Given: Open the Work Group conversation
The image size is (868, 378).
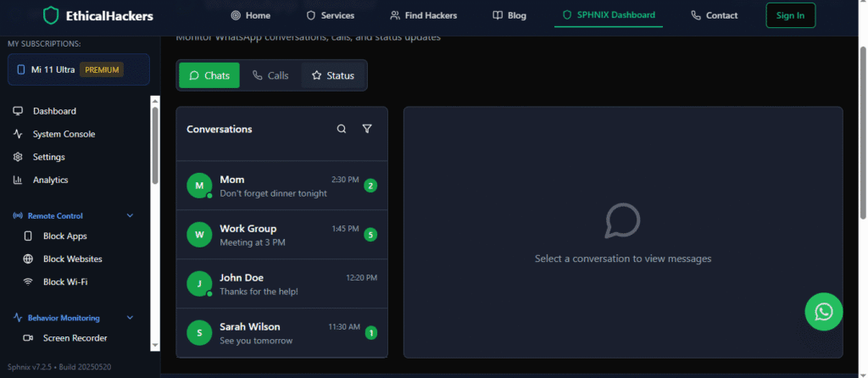Looking at the screenshot, I should (x=281, y=235).
